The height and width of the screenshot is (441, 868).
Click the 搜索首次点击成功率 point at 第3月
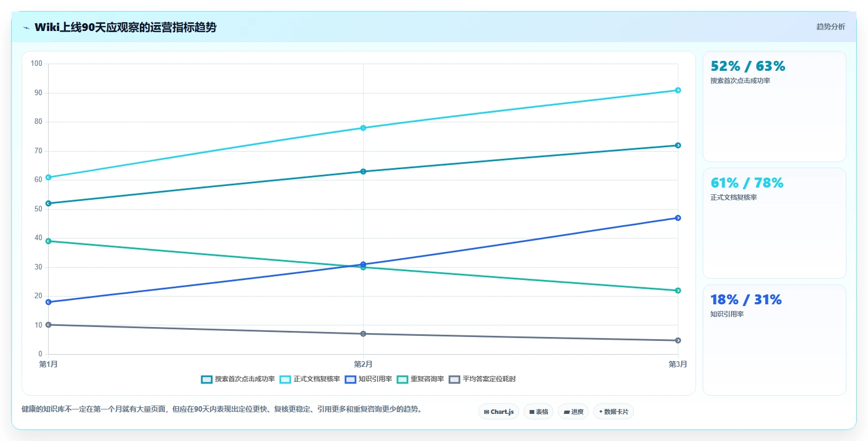click(678, 146)
